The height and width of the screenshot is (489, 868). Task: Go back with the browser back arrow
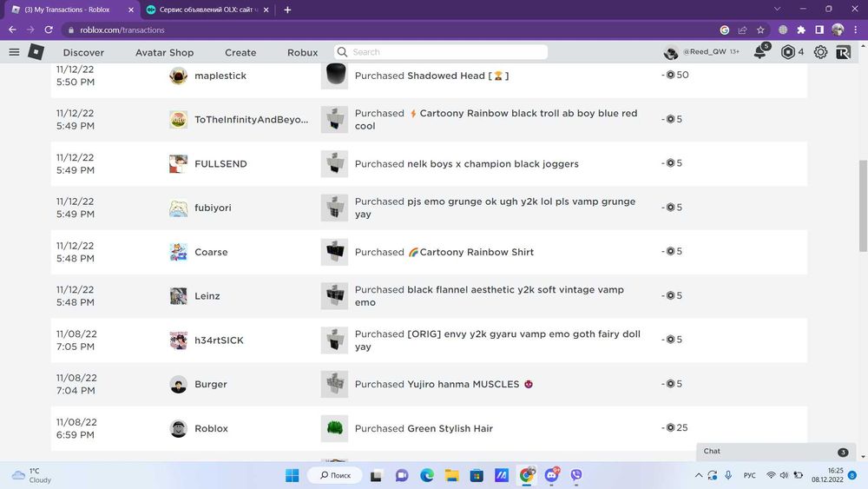tap(13, 30)
